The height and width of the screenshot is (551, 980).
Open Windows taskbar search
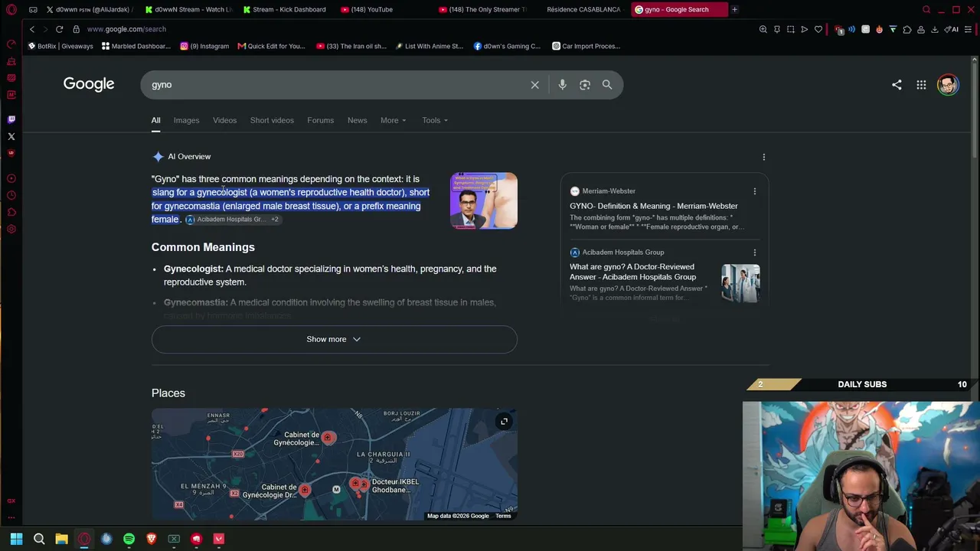[x=39, y=539]
